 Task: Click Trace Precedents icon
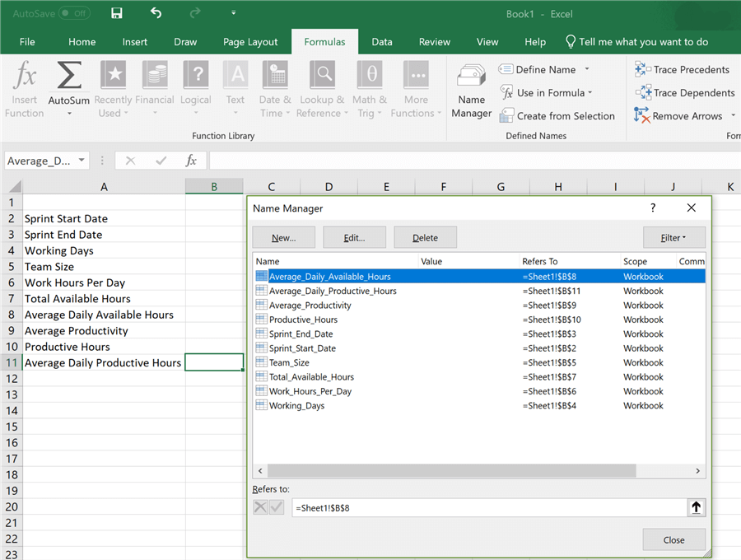coord(642,70)
